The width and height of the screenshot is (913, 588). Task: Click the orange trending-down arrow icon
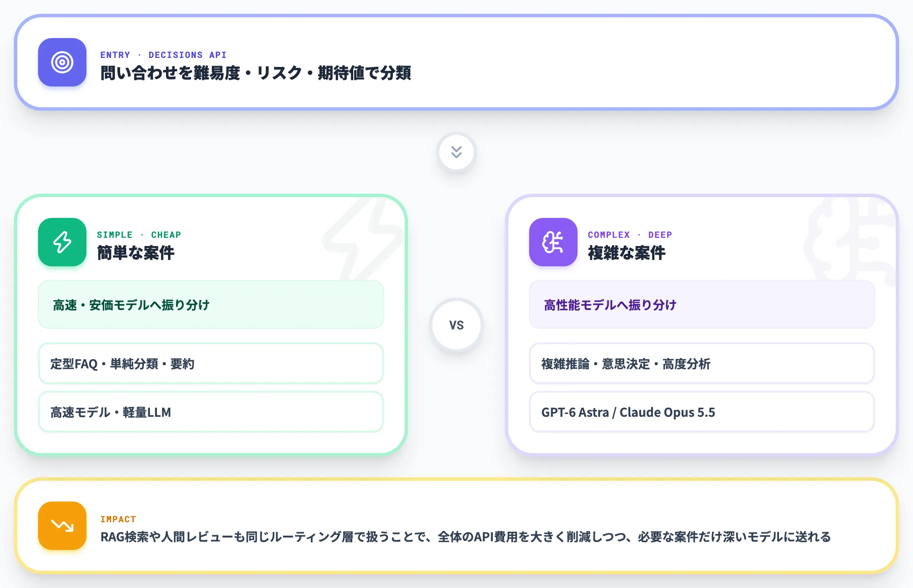[62, 526]
